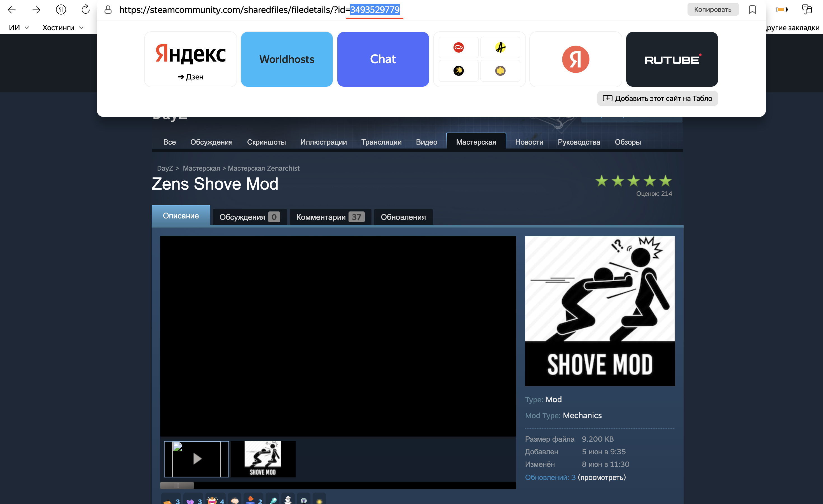This screenshot has height=504, width=823.
Task: Open the Трансляции hub tab
Action: pyautogui.click(x=382, y=142)
